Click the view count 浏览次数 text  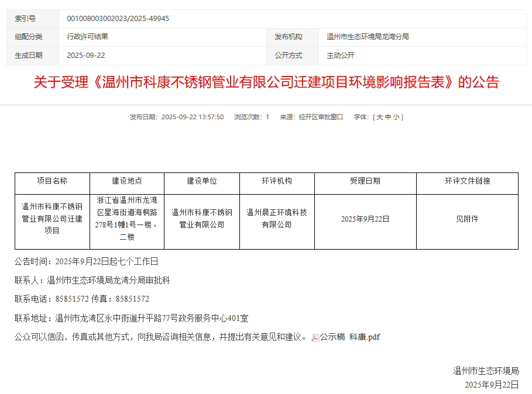[252, 117]
